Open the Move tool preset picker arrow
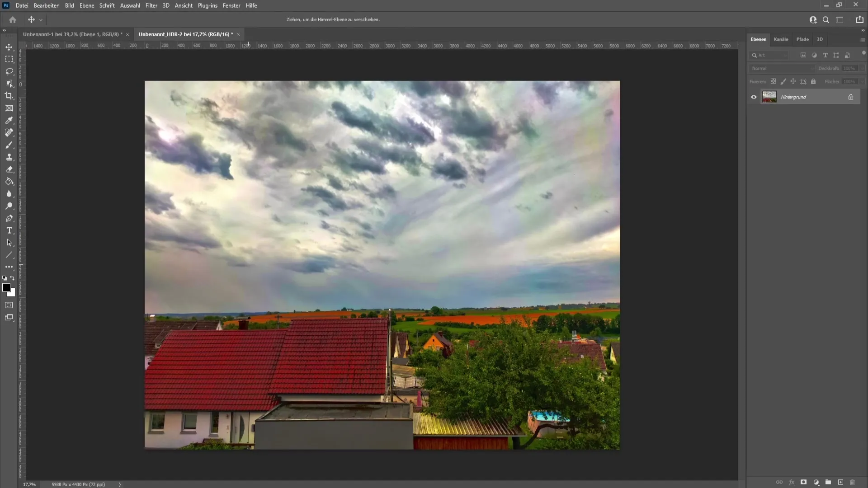Screen dimensions: 868x488 pos(41,20)
